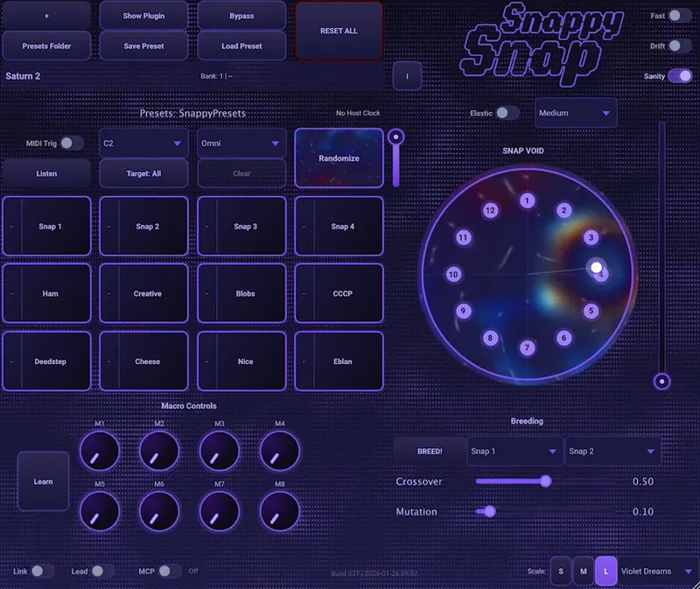Trigger the Deedstep snap pad
Viewport: 700px width, 589px height.
pos(50,361)
